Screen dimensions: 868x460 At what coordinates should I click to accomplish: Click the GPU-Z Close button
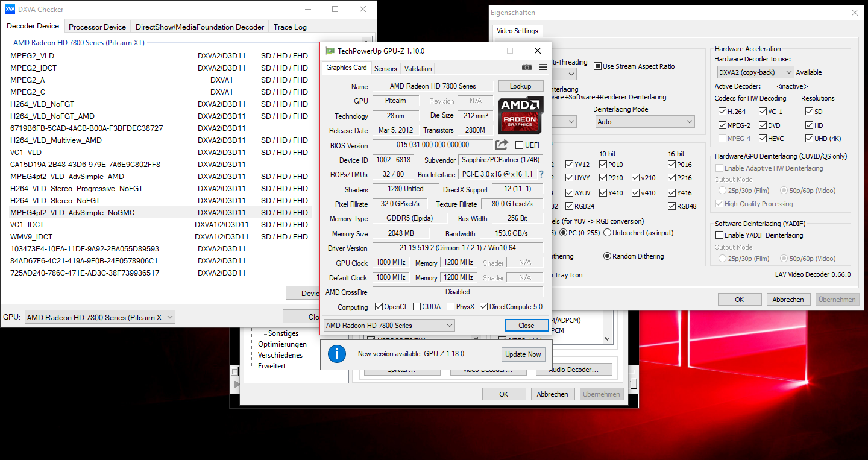[x=526, y=326]
